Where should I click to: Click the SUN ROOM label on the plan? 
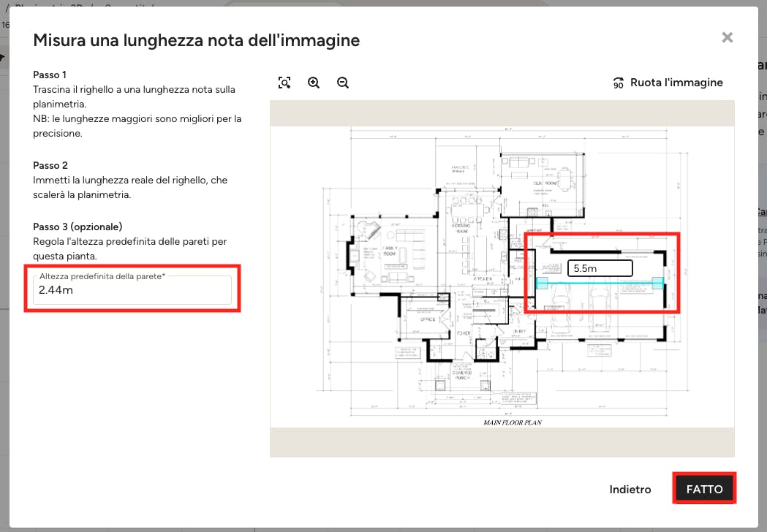[x=545, y=183]
